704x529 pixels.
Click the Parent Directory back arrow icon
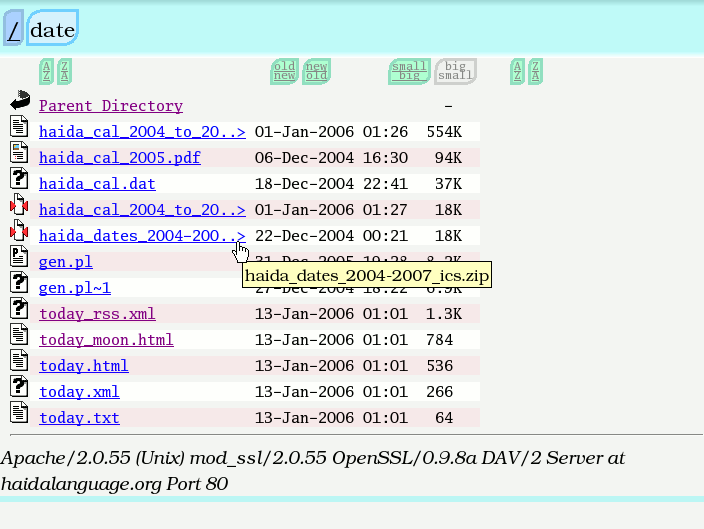20,101
